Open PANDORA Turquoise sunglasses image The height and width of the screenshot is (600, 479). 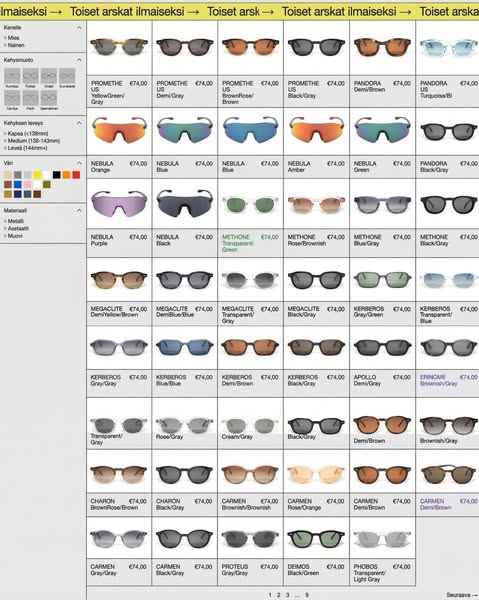tap(448, 48)
